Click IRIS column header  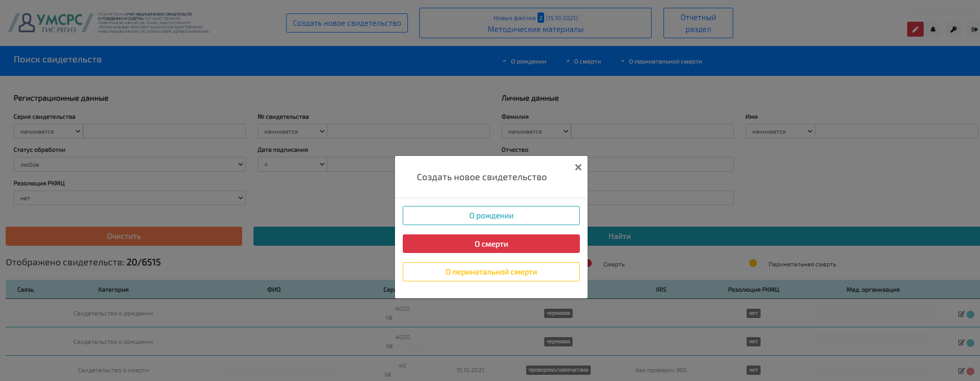pos(661,290)
